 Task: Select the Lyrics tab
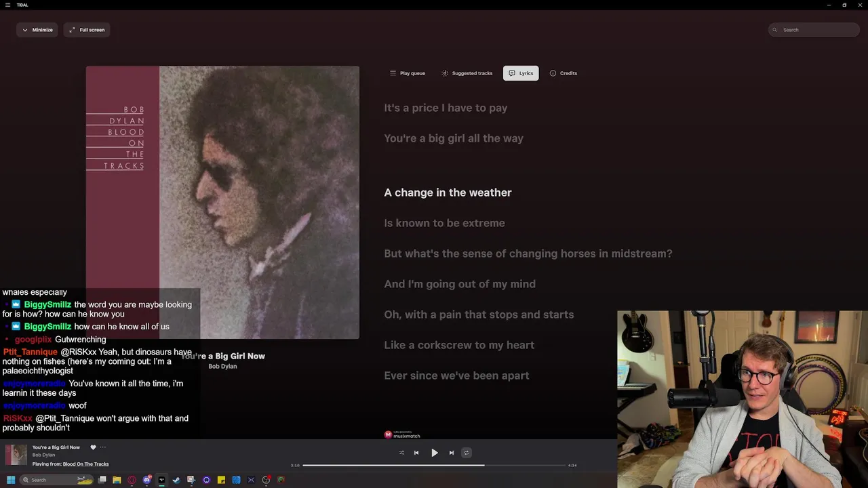521,73
